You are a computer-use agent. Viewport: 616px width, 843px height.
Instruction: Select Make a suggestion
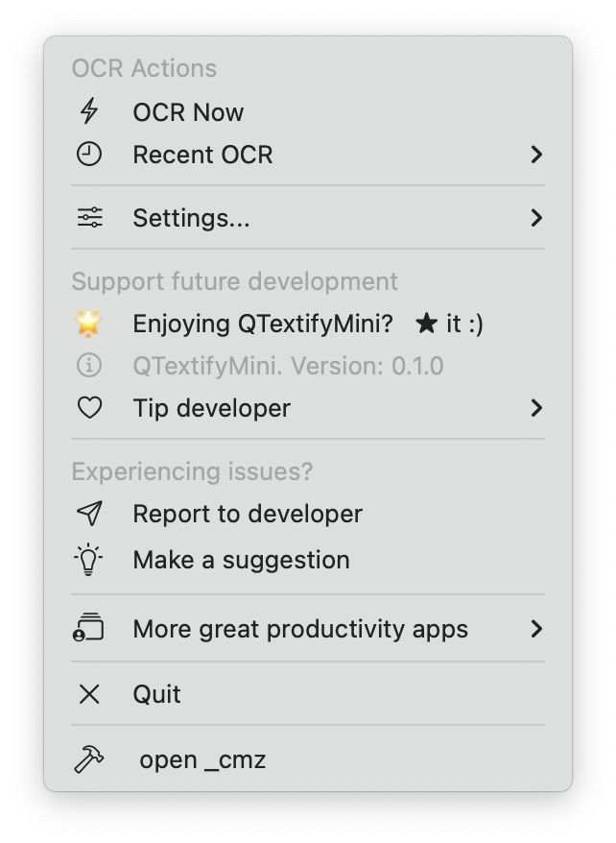[241, 560]
